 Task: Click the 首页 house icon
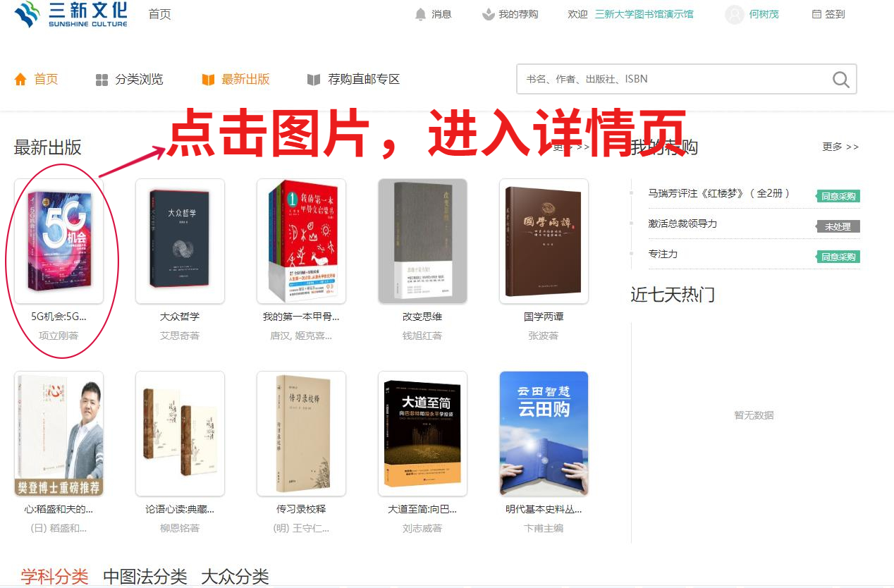pos(20,79)
